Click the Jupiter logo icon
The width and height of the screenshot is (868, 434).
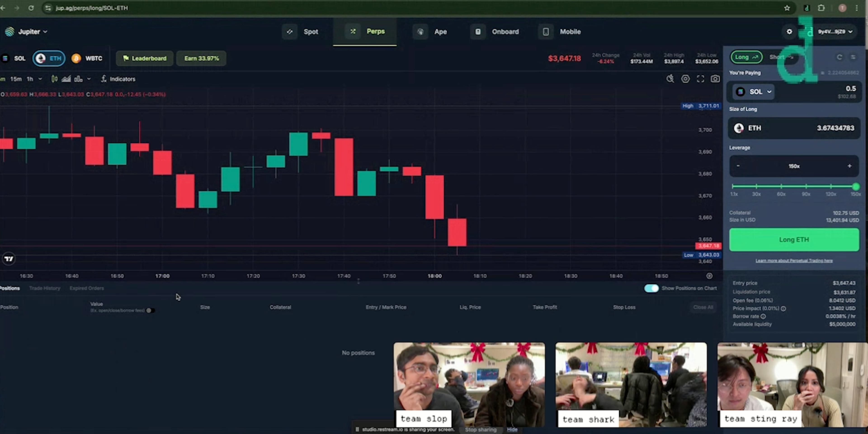tap(9, 32)
